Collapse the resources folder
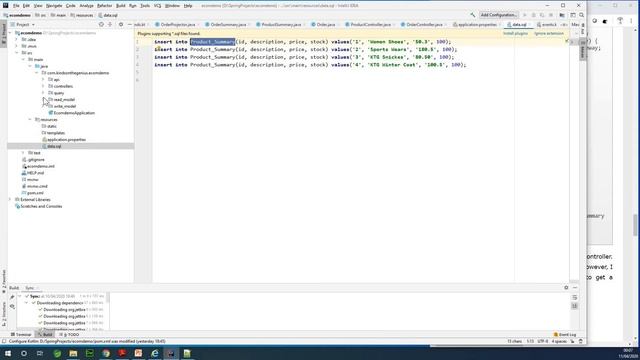This screenshot has width=640, height=360. point(30,120)
